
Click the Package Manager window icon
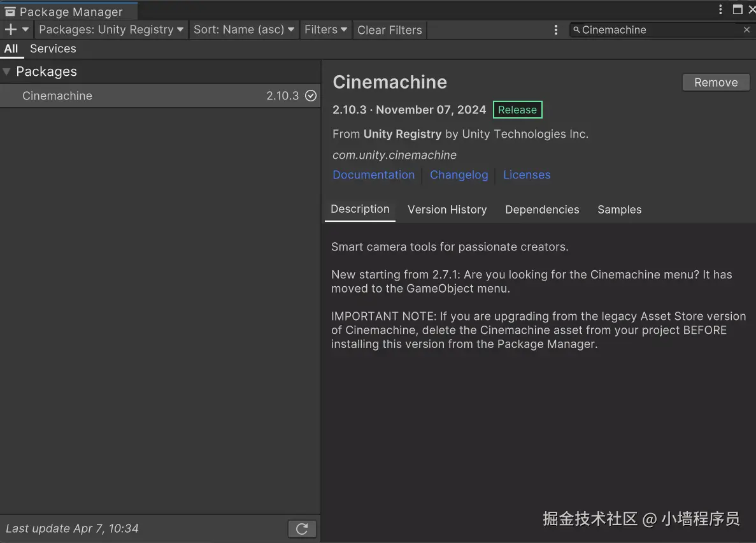pos(10,11)
